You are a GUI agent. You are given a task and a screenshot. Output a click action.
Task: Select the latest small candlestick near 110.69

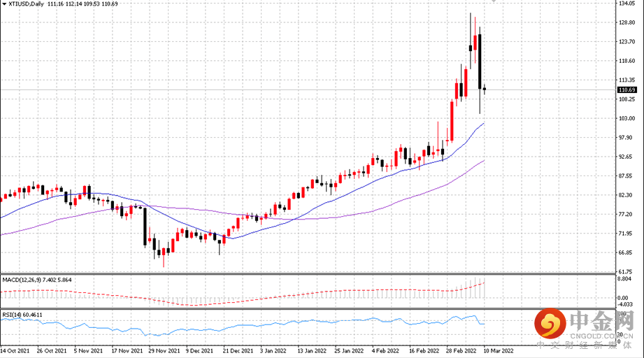[485, 89]
